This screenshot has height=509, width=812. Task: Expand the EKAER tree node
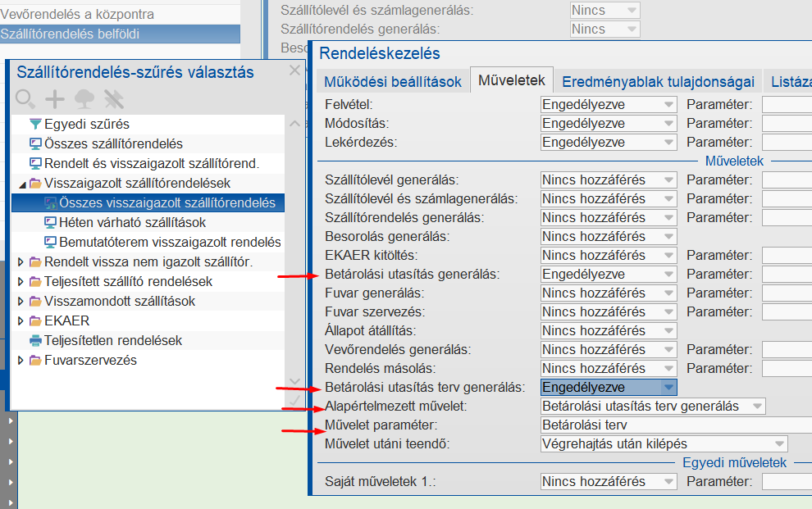[21, 320]
